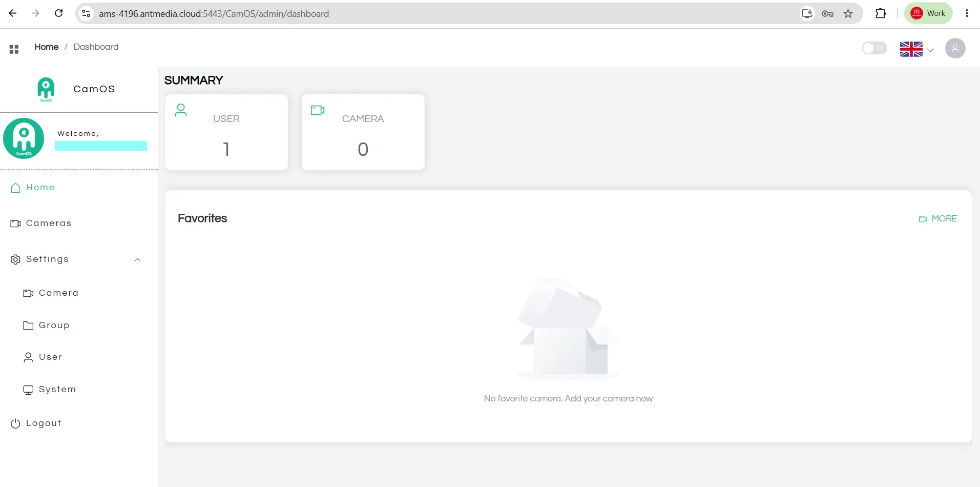The height and width of the screenshot is (487, 980).
Task: View site information icon in address bar
Action: [86, 13]
